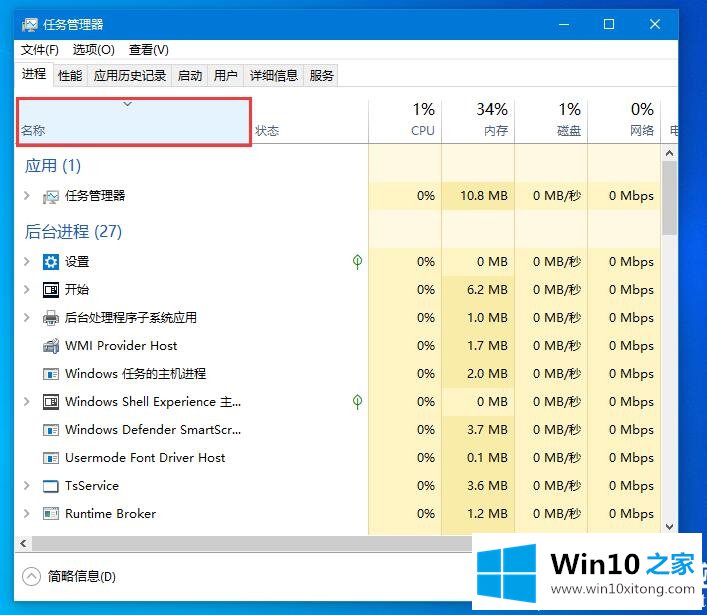Click the 设置 gear icon
This screenshot has width=707, height=615.
click(x=50, y=262)
